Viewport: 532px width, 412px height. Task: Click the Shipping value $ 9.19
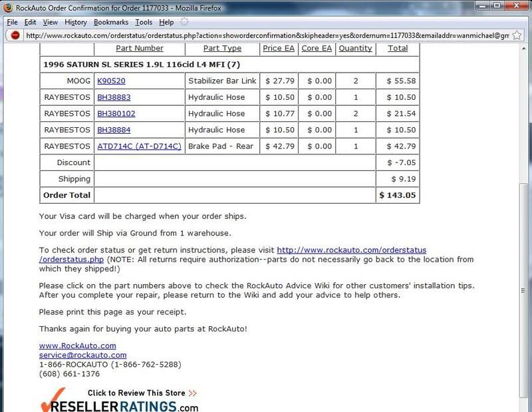click(x=404, y=179)
